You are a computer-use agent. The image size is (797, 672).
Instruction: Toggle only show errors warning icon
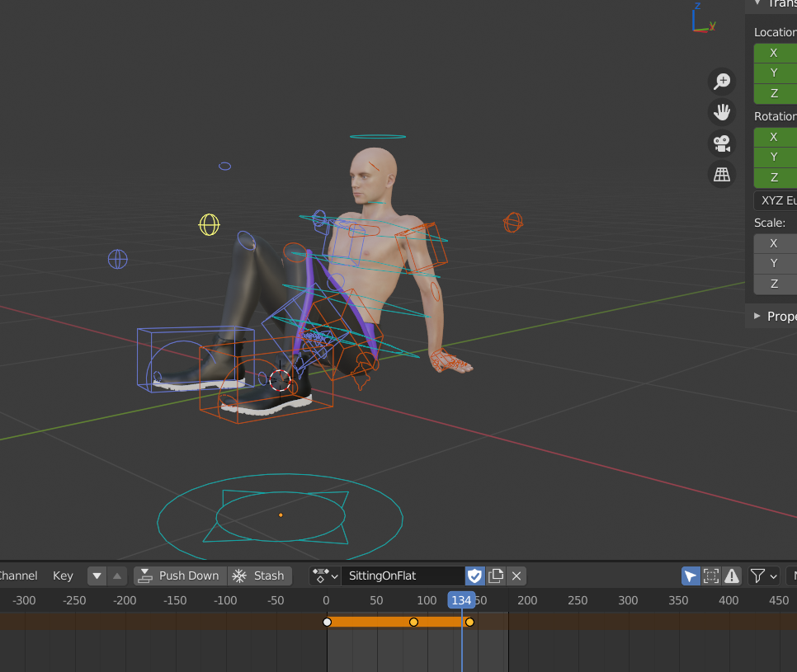click(x=730, y=576)
